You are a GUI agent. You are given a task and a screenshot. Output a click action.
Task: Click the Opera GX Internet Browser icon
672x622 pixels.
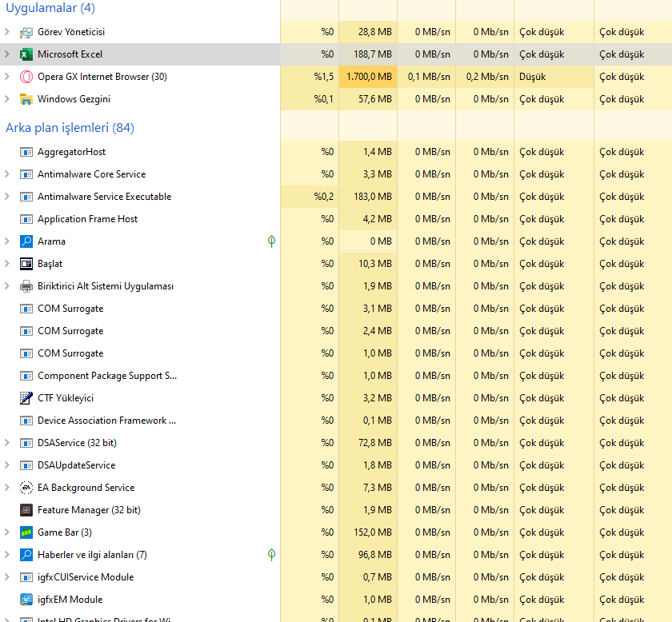26,77
